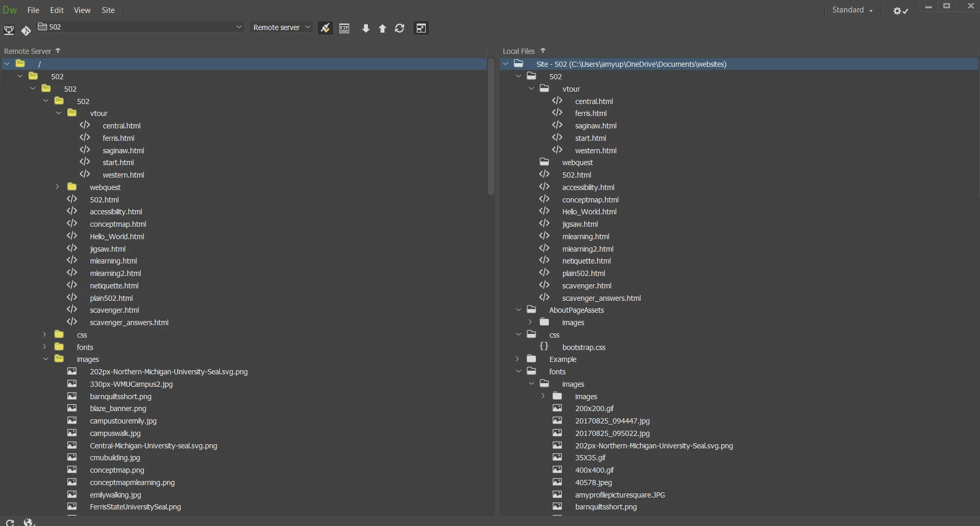Collapse the local vtour folder
980x526 pixels.
coord(531,89)
